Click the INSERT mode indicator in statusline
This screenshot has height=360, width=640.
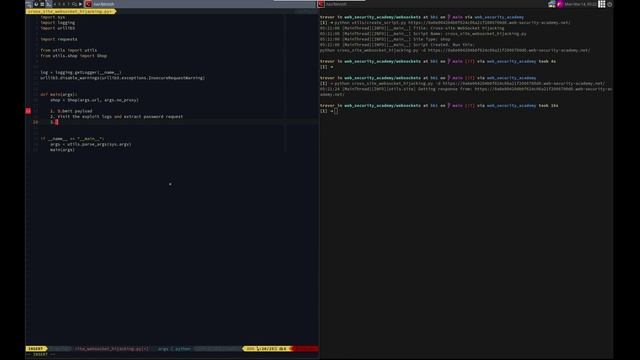pyautogui.click(x=36, y=349)
